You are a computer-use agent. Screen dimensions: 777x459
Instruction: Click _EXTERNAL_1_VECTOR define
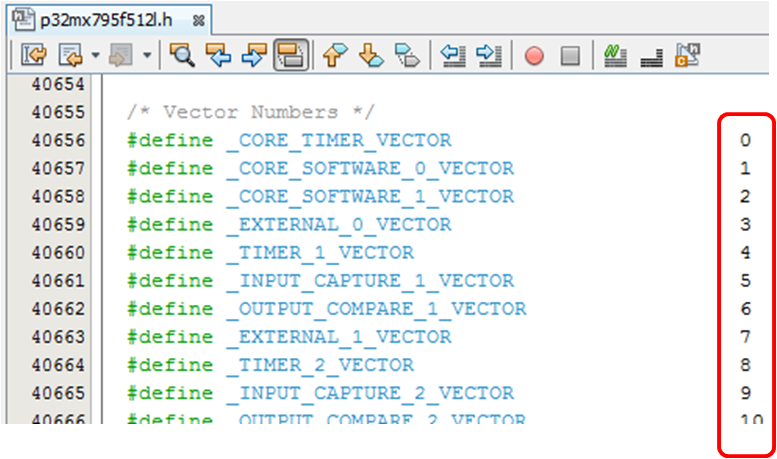click(339, 337)
